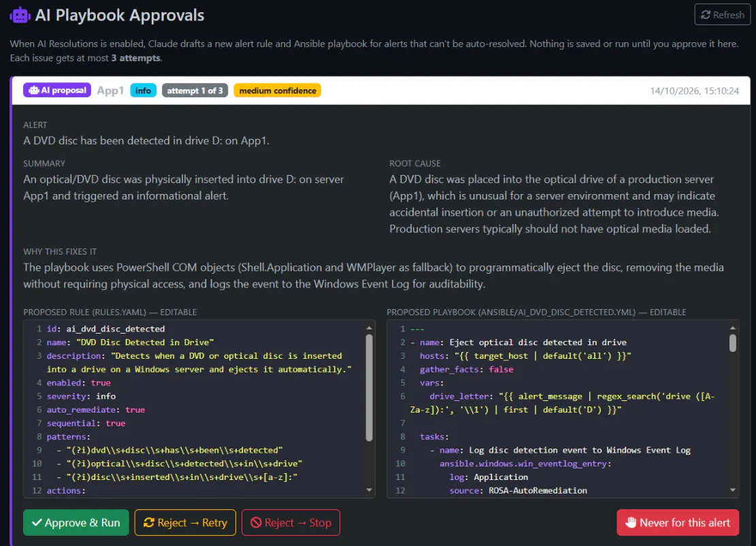This screenshot has height=546, width=756.
Task: Click the 'severity: info' line in rule editor
Action: pyautogui.click(x=81, y=396)
